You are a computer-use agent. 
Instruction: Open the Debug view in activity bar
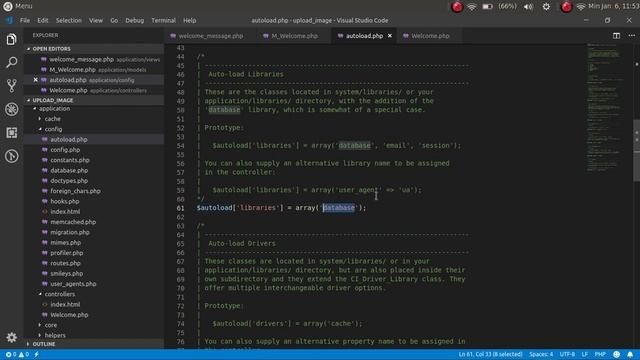(11, 109)
